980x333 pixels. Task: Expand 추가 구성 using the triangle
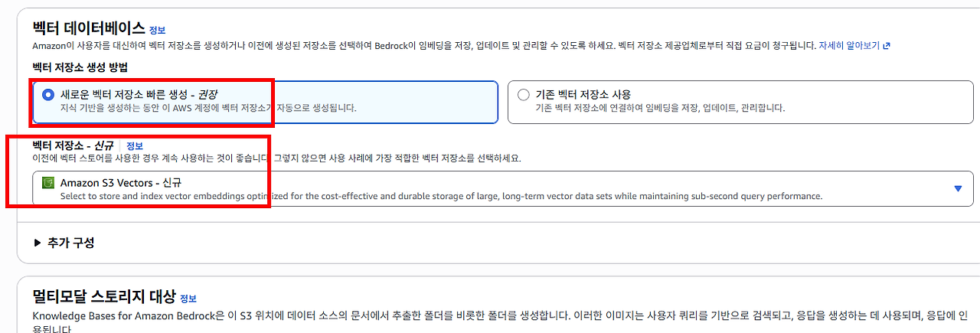(x=38, y=243)
